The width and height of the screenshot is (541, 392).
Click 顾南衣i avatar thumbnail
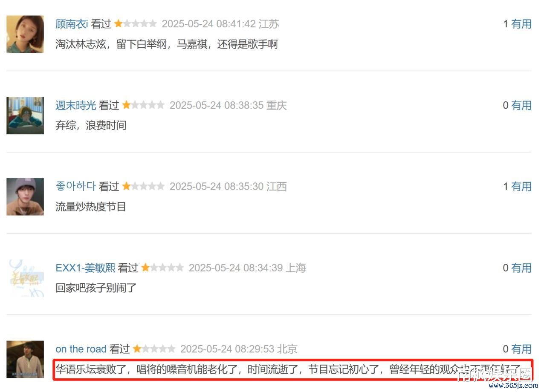tap(25, 34)
